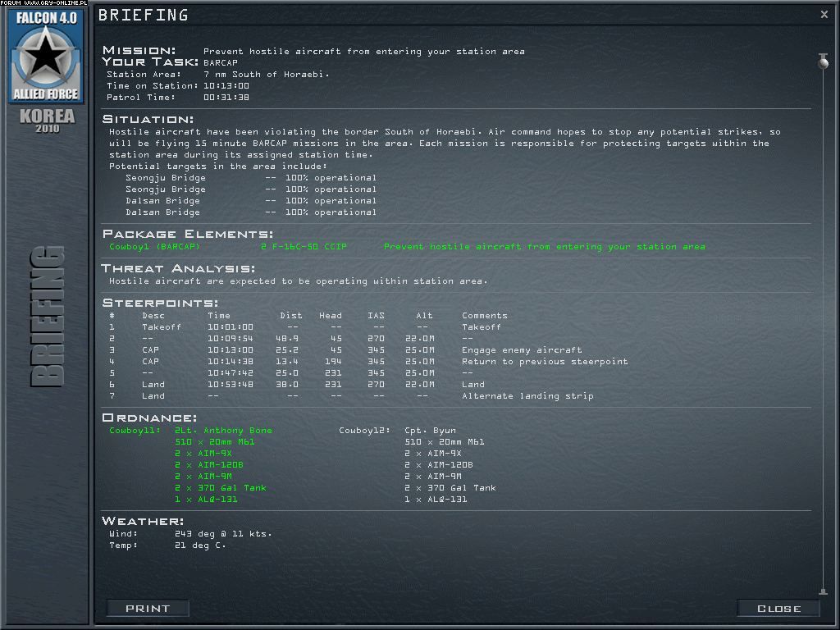Click the Steerpoints section heading
The height and width of the screenshot is (630, 840).
coord(160,304)
